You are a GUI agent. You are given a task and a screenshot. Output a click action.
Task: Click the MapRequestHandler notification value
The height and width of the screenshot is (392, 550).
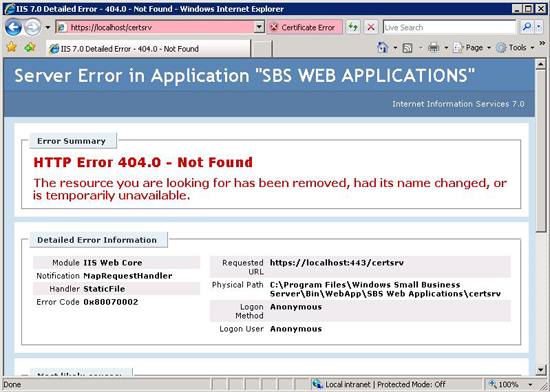pos(128,276)
